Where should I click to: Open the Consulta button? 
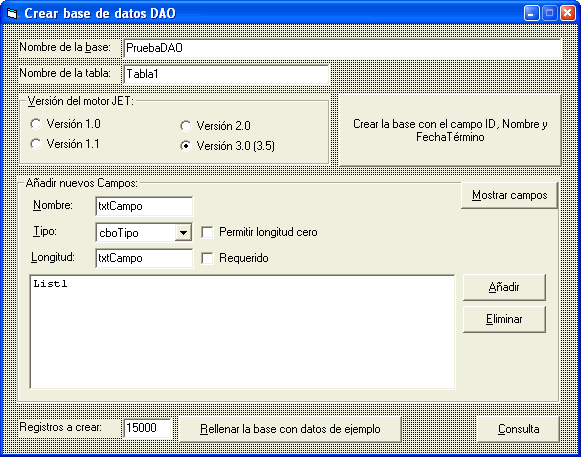[518, 429]
